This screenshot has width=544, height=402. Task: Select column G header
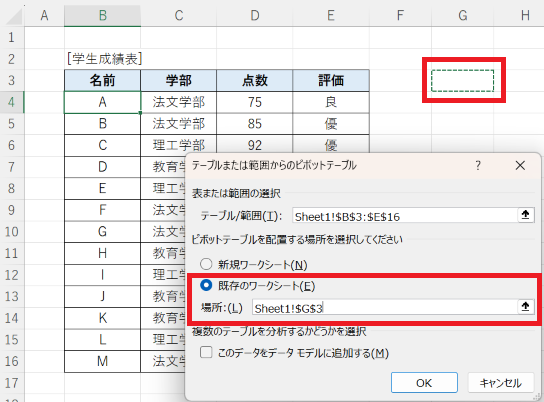pyautogui.click(x=462, y=16)
